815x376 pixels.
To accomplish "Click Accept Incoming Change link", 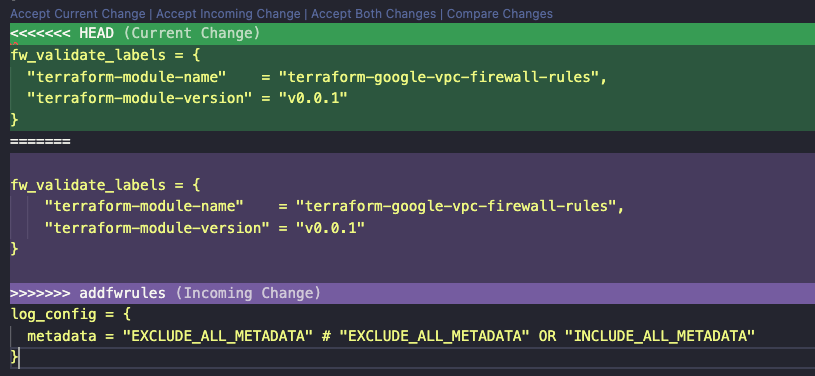I will (x=228, y=14).
